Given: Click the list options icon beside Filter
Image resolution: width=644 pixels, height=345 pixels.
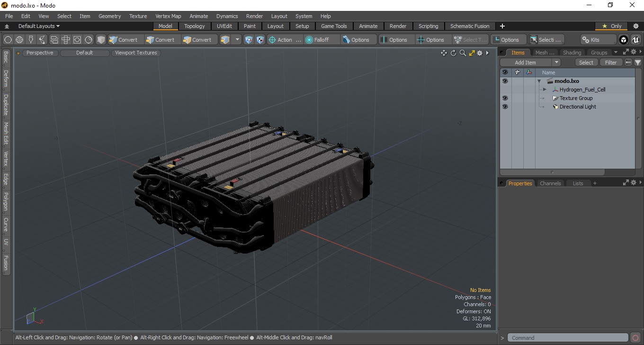Looking at the screenshot, I should point(628,63).
